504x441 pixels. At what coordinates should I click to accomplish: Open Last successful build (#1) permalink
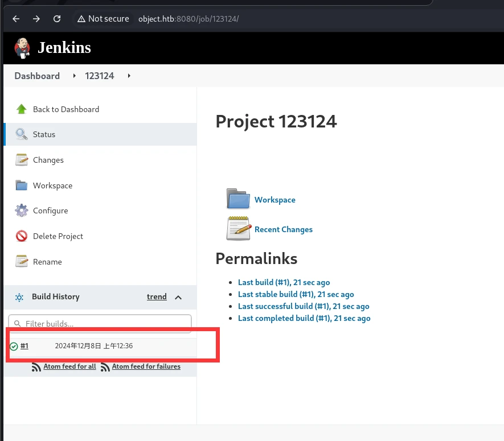[x=304, y=306]
